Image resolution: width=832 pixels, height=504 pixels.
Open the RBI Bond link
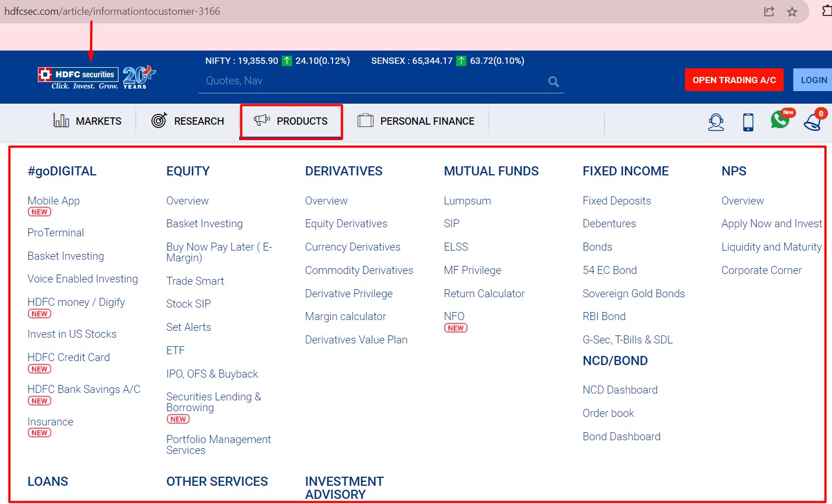[x=604, y=317]
